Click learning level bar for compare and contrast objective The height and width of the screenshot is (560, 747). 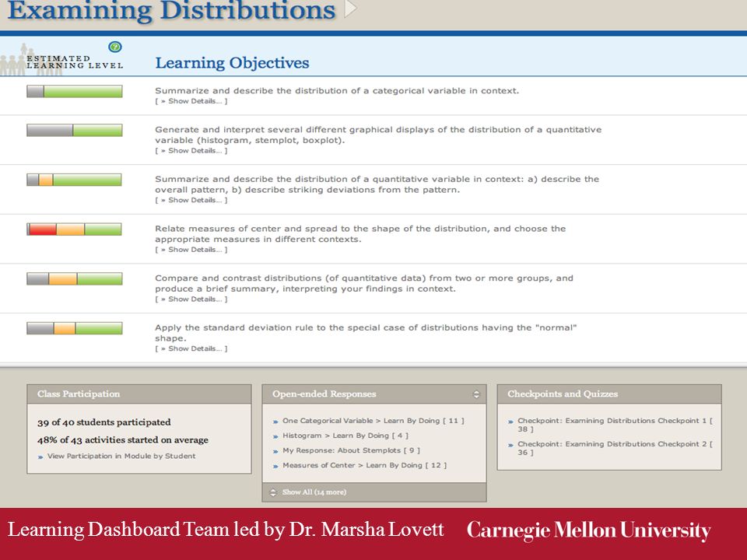[x=75, y=278]
